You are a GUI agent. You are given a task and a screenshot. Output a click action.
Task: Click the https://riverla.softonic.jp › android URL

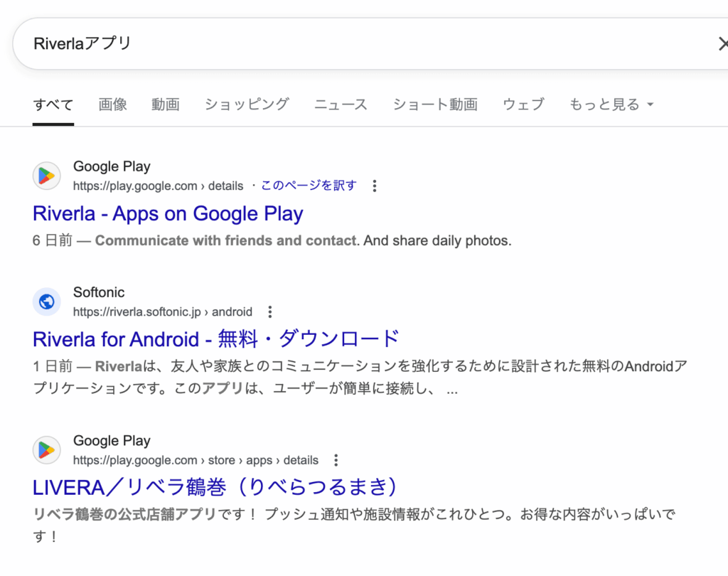(163, 311)
